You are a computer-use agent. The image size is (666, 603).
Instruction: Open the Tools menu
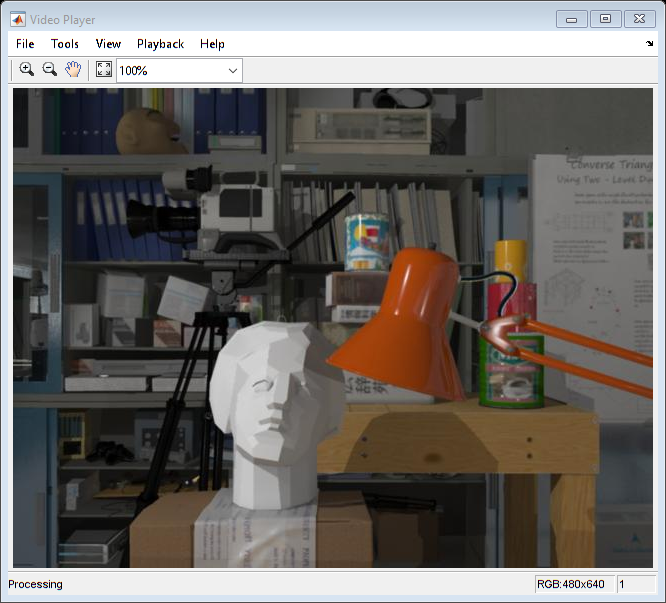(65, 44)
